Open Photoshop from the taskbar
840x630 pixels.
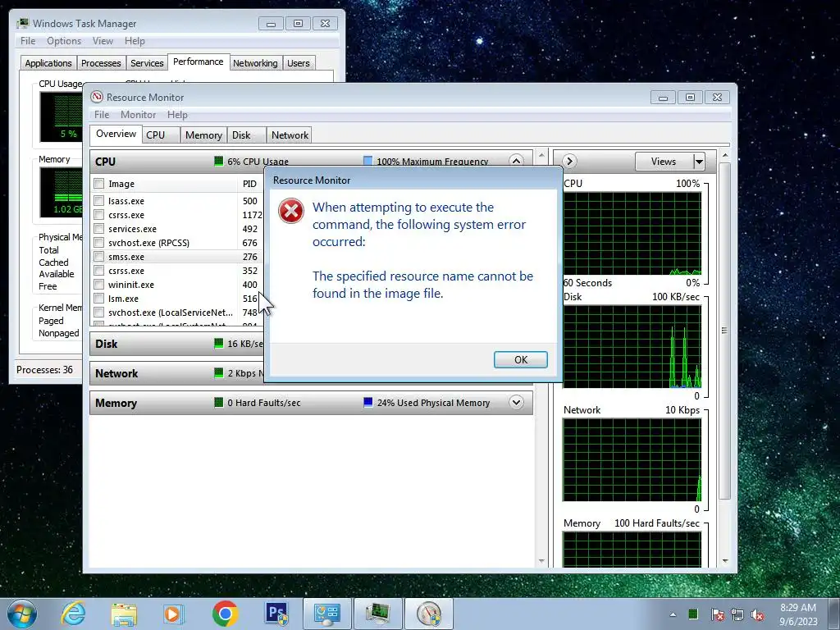coord(276,614)
